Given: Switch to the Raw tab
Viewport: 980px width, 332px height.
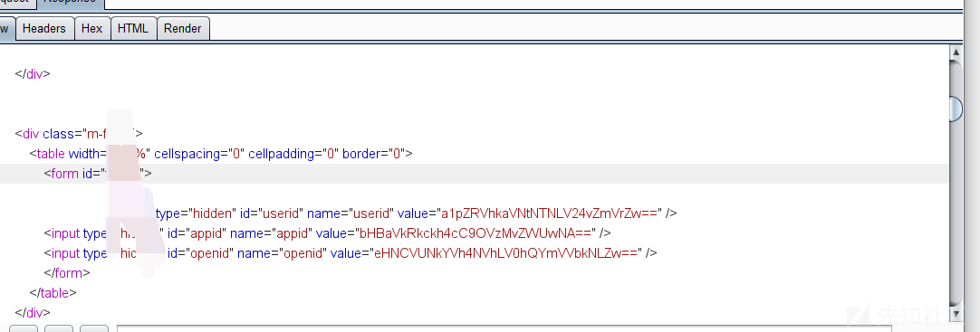Looking at the screenshot, I should (x=6, y=29).
